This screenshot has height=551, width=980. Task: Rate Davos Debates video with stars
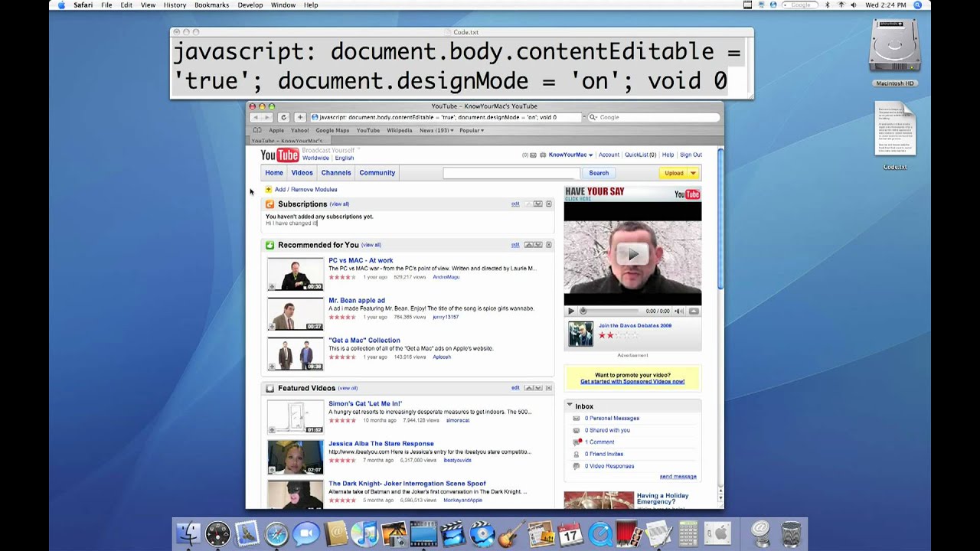(618, 335)
